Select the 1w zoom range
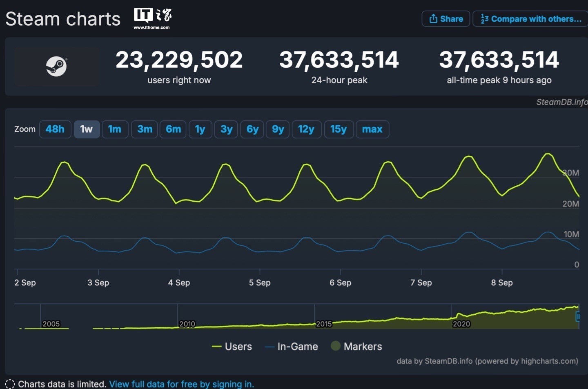The height and width of the screenshot is (389, 588). (x=87, y=129)
